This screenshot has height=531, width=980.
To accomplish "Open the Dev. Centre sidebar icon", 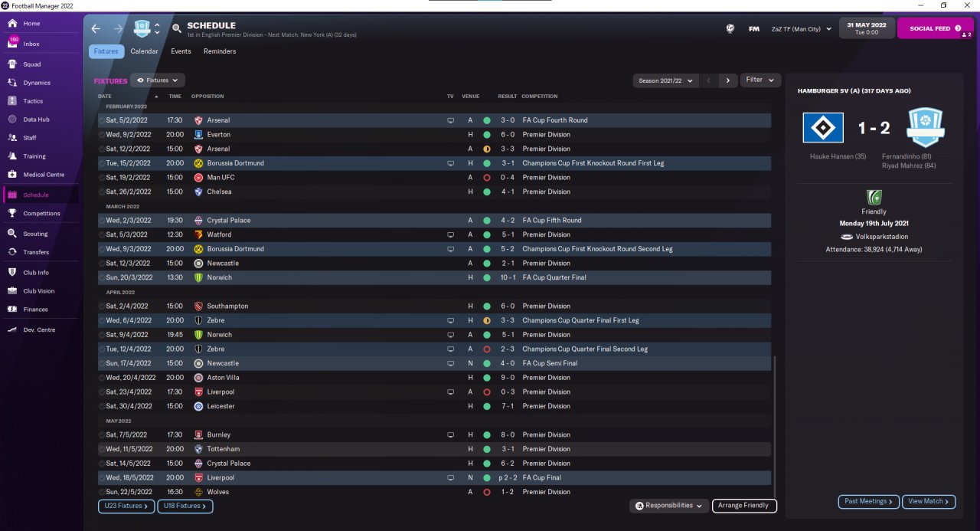I will click(12, 329).
